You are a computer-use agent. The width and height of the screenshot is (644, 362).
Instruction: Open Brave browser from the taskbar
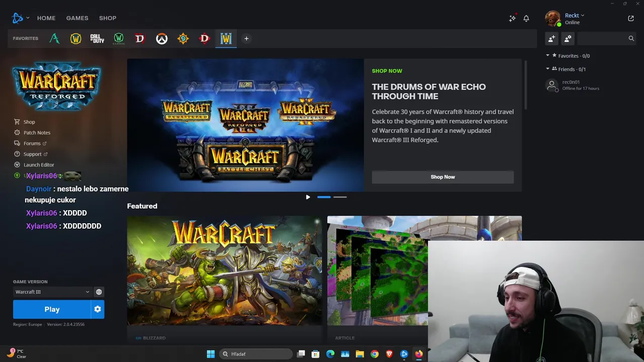tap(389, 354)
